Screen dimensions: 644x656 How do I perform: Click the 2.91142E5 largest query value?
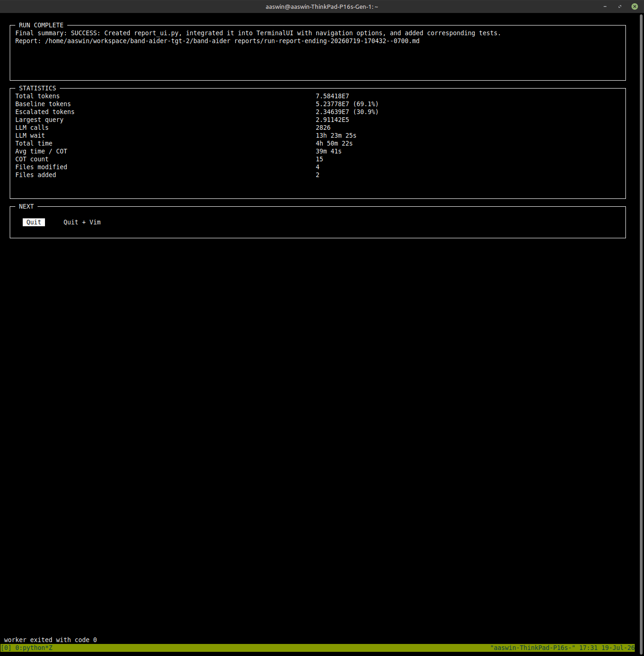(x=332, y=120)
